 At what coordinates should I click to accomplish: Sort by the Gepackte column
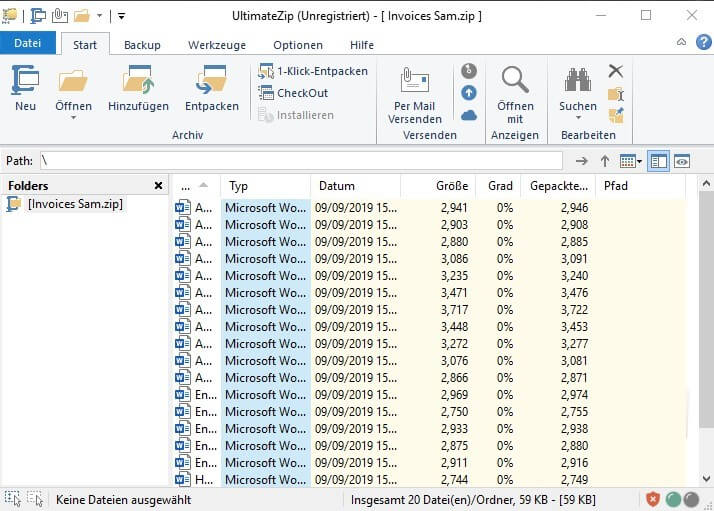[558, 186]
